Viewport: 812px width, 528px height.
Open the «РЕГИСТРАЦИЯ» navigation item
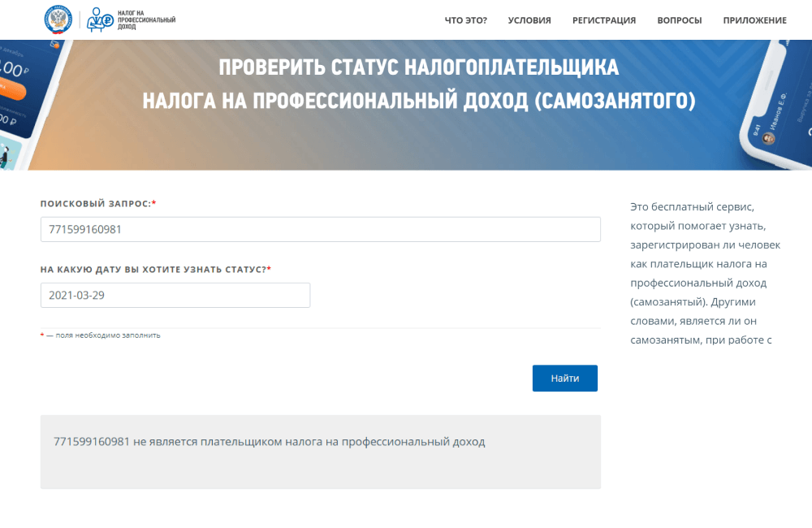[x=604, y=20]
